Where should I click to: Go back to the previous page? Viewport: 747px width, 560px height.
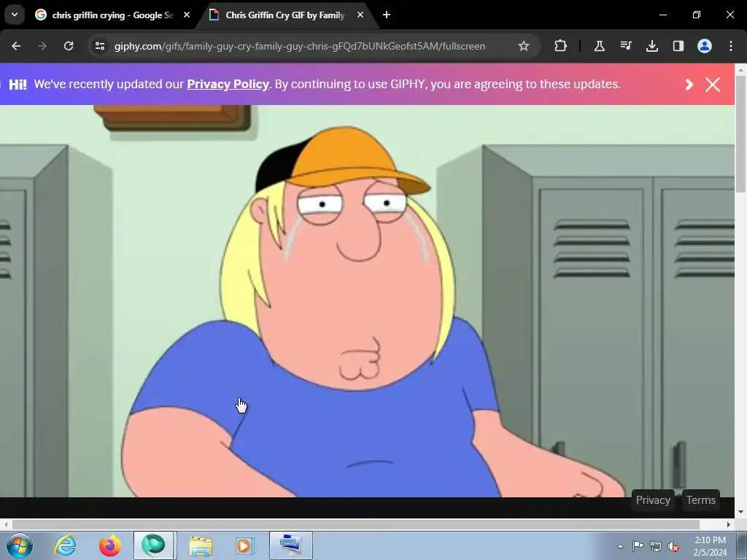[x=16, y=46]
